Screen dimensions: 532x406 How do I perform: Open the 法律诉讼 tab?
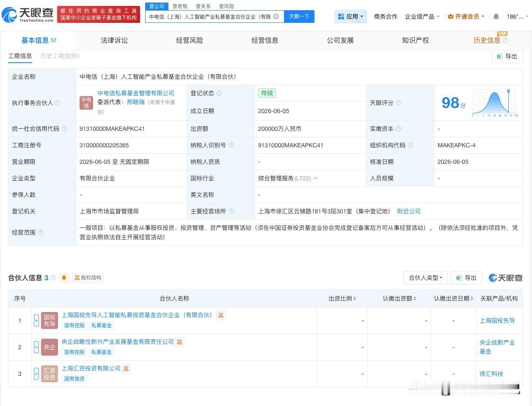pos(114,40)
